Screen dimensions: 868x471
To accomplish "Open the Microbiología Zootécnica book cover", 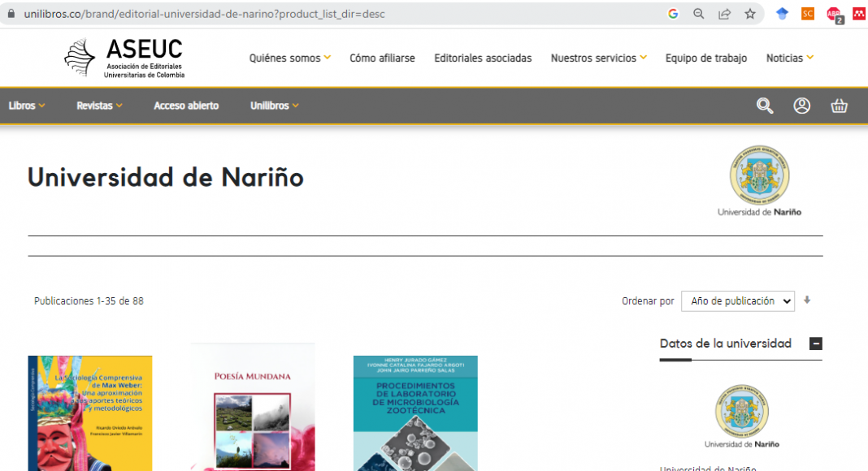I will (x=415, y=413).
